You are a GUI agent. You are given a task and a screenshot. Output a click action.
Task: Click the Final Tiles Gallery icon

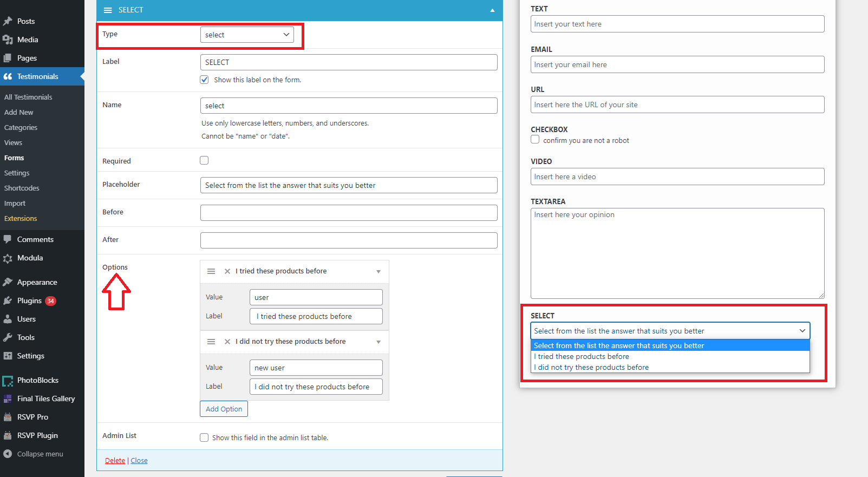(x=8, y=398)
